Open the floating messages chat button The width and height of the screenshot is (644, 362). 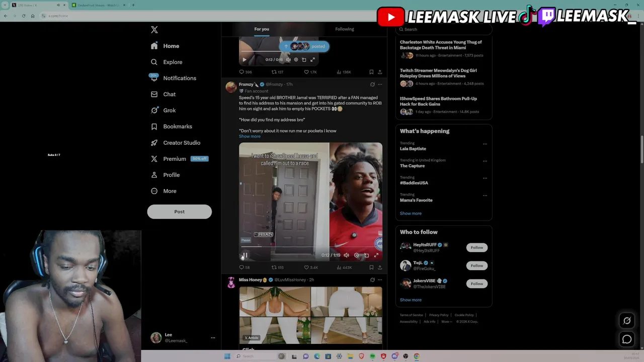tap(627, 339)
